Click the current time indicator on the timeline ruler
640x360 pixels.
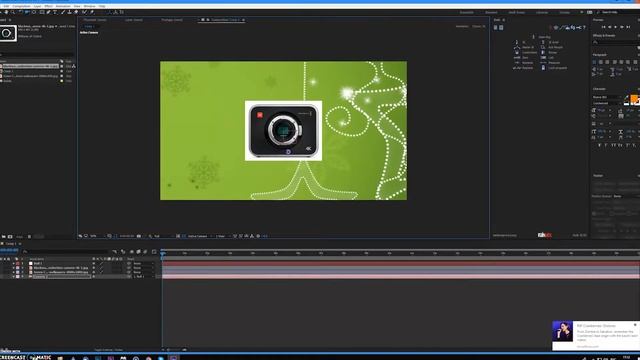162,253
